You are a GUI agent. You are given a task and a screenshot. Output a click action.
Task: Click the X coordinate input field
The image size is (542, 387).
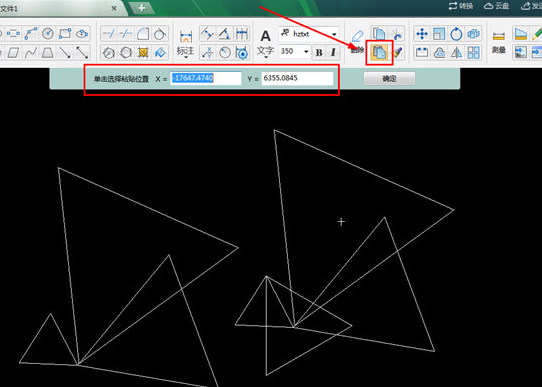[x=206, y=78]
